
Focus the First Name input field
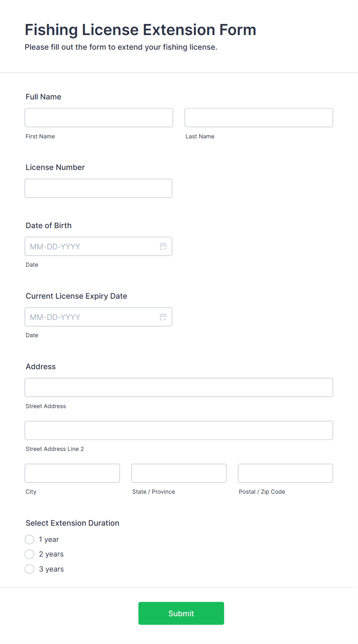[x=99, y=118]
